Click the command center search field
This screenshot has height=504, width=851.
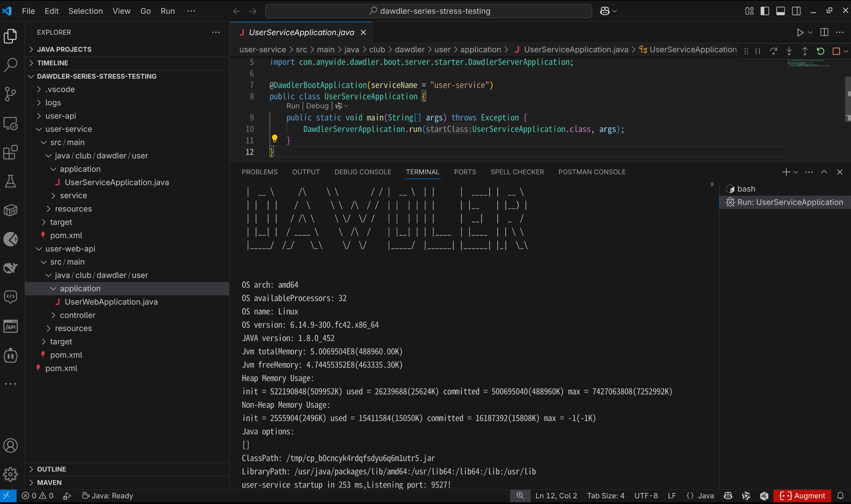(429, 11)
